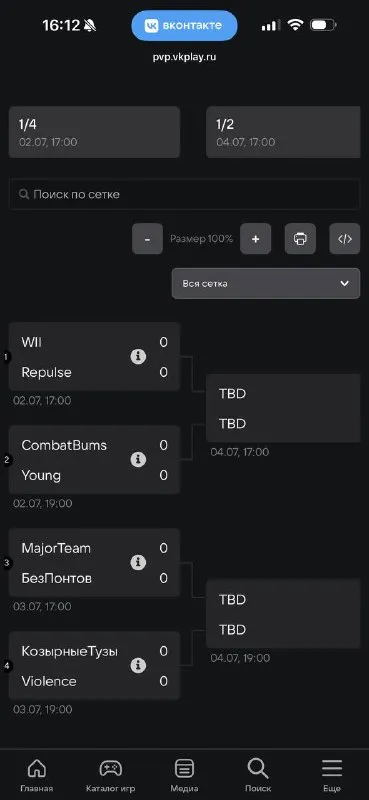The height and width of the screenshot is (800, 369).
Task: Select the 1/2 round tab
Action: tap(287, 132)
